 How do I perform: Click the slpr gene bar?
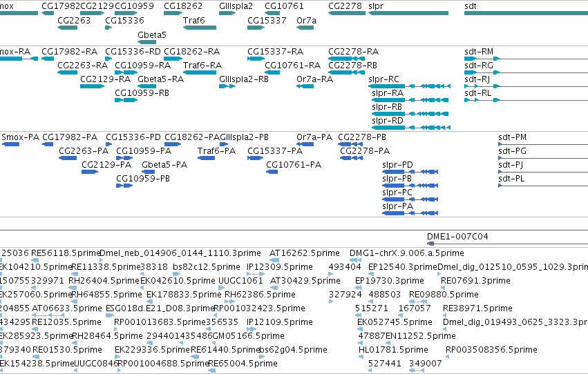408,13
